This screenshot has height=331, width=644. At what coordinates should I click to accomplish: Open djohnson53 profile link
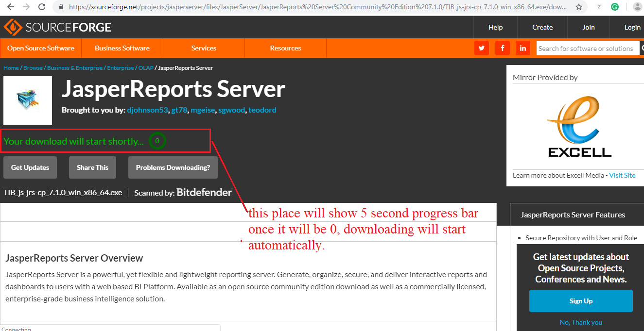(148, 110)
